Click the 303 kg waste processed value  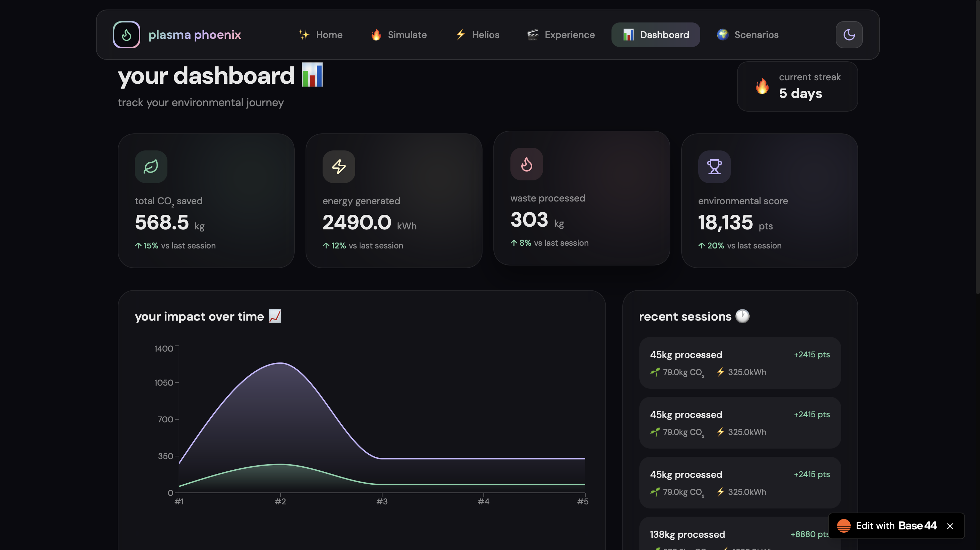537,220
